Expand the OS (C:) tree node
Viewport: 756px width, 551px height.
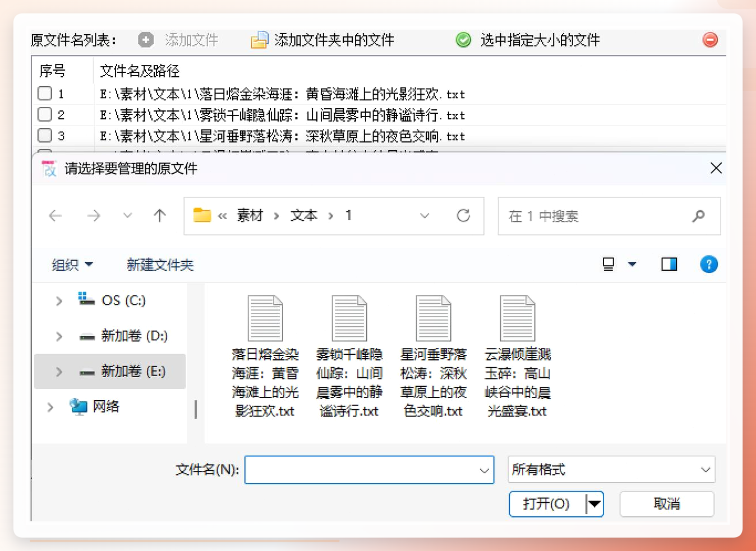point(59,301)
